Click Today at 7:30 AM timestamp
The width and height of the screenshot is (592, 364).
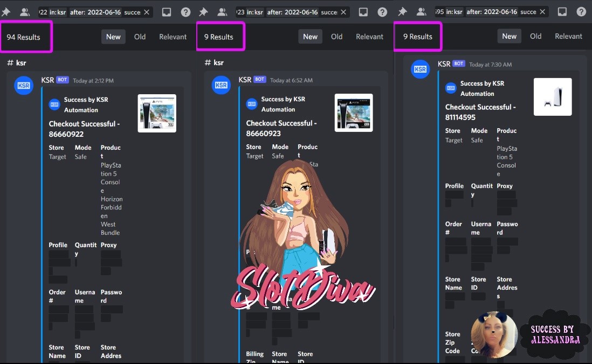click(491, 65)
